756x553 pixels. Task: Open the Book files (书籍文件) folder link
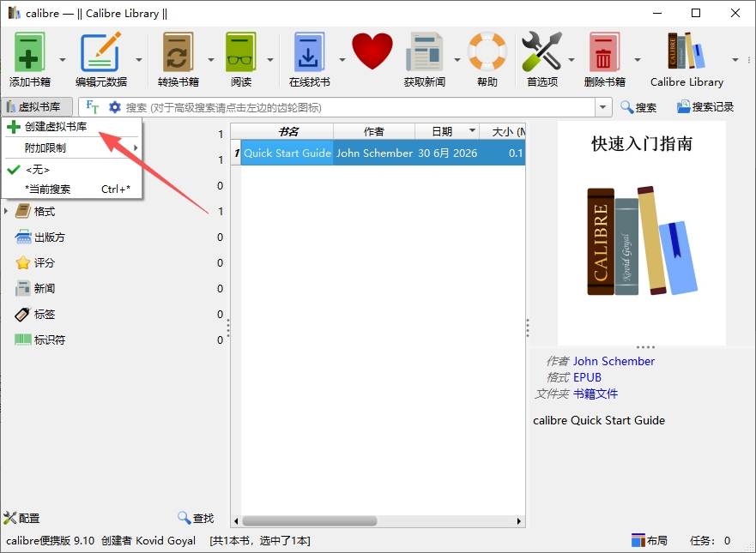595,394
